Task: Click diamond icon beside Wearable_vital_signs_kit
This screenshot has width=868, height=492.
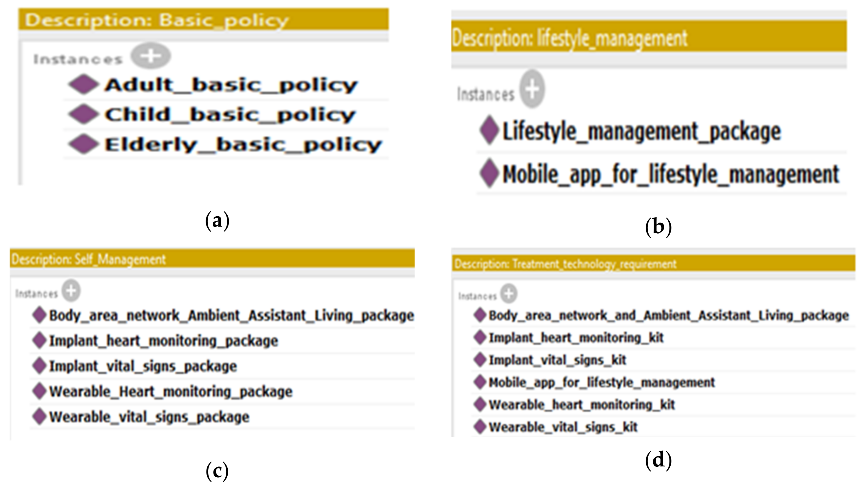Action: click(x=479, y=426)
